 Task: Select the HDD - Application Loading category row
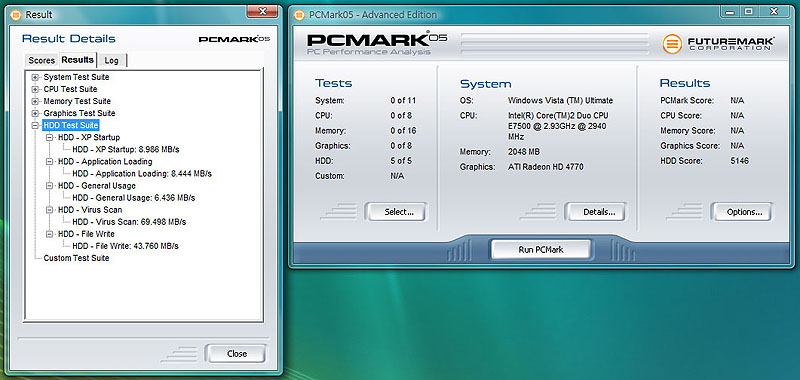pyautogui.click(x=105, y=162)
